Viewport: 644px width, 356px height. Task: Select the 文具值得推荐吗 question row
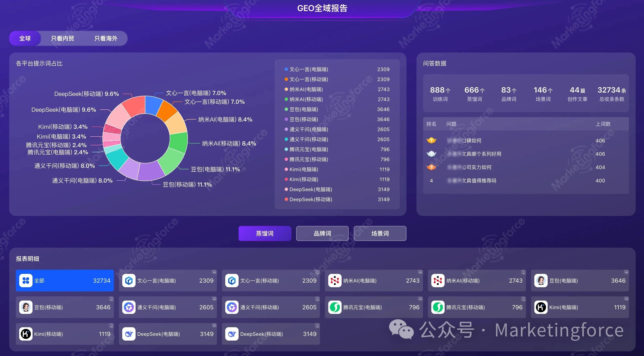(x=479, y=181)
